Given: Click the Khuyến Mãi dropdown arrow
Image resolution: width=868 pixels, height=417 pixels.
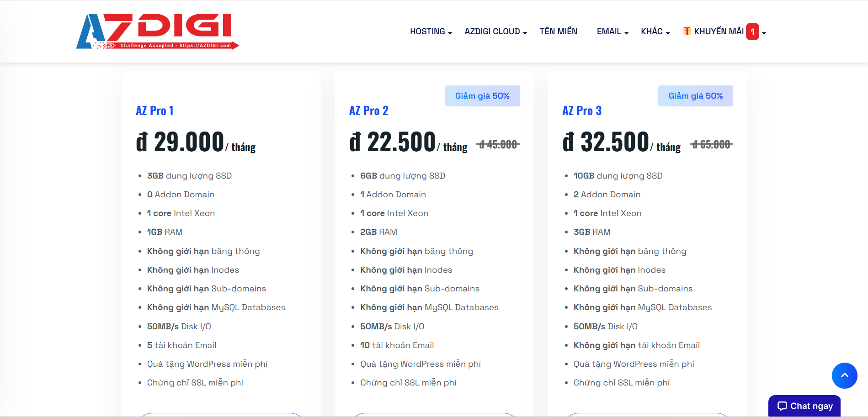Looking at the screenshot, I should click(764, 33).
